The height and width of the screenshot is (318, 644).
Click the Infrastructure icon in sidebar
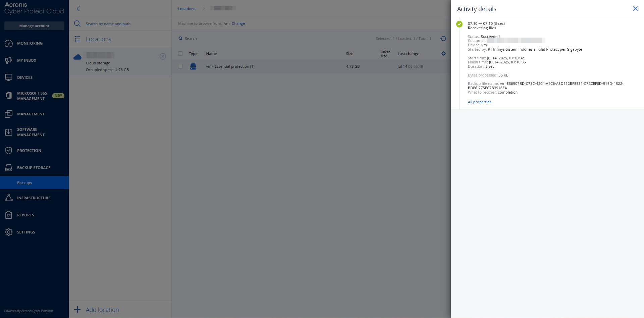pyautogui.click(x=9, y=198)
